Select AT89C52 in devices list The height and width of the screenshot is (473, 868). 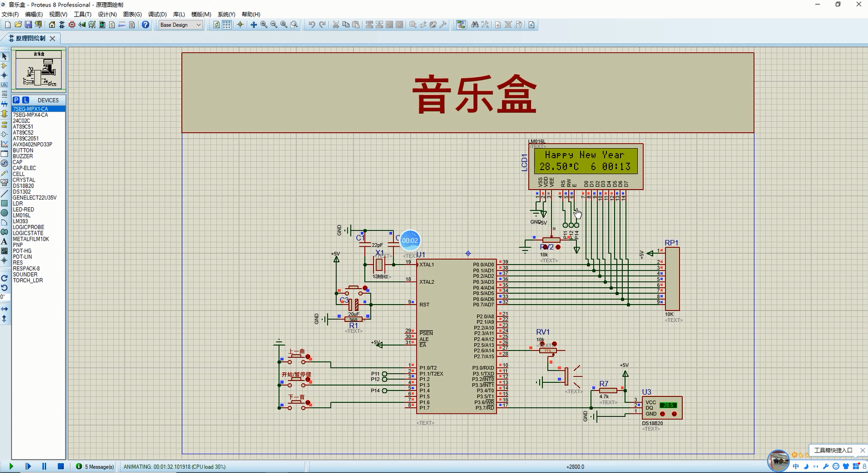38,132
